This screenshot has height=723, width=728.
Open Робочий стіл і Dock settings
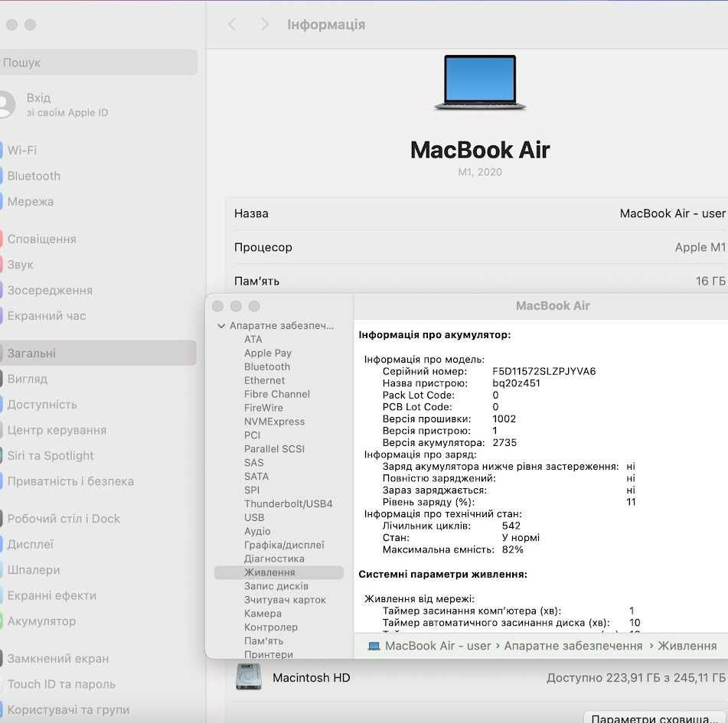tap(64, 519)
